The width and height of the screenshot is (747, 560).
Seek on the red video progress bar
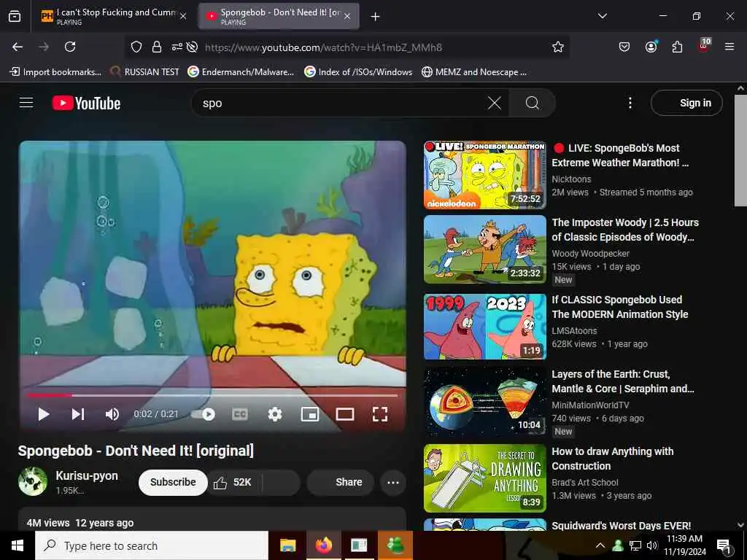[212, 395]
